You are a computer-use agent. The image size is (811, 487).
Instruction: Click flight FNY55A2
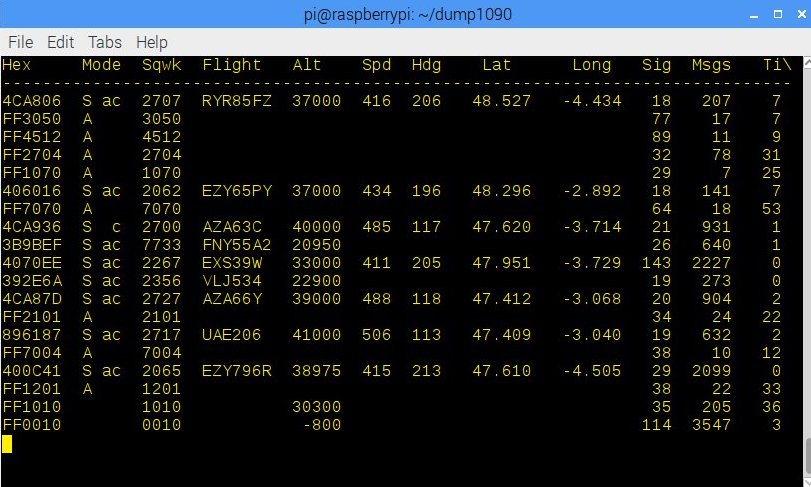click(x=237, y=245)
